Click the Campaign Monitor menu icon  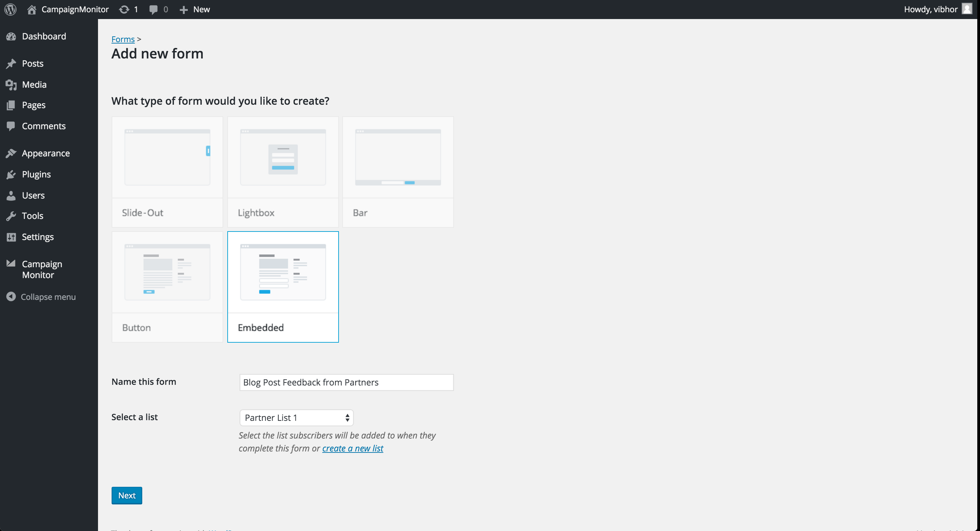[x=11, y=263]
